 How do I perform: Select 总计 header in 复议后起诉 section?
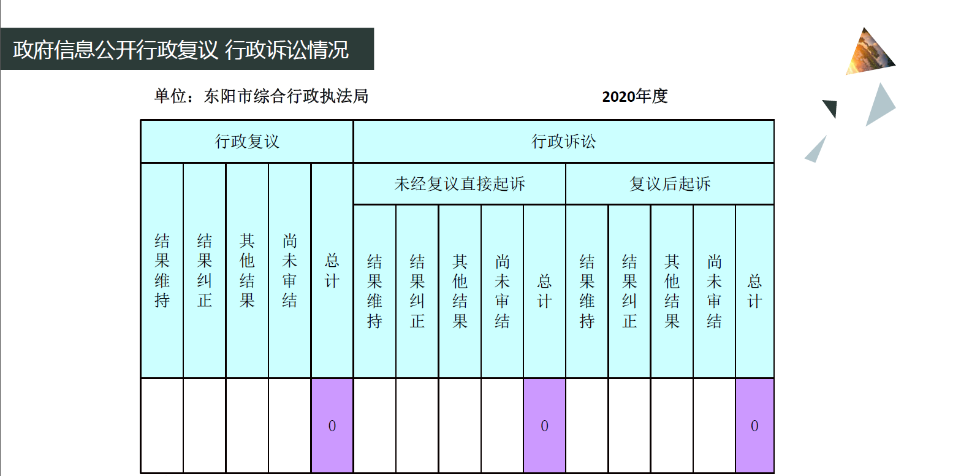click(754, 291)
